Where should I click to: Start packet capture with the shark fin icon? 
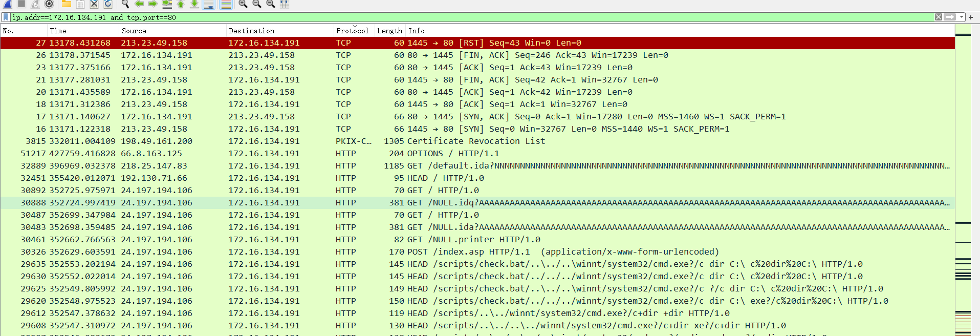pyautogui.click(x=8, y=4)
